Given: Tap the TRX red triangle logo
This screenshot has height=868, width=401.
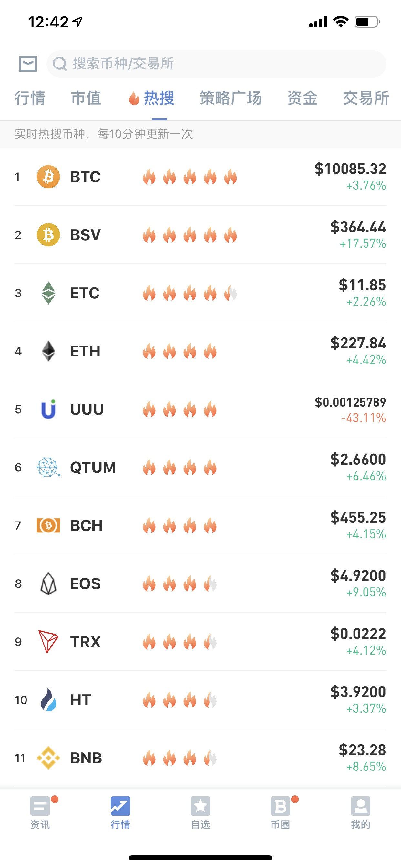Looking at the screenshot, I should 48,642.
